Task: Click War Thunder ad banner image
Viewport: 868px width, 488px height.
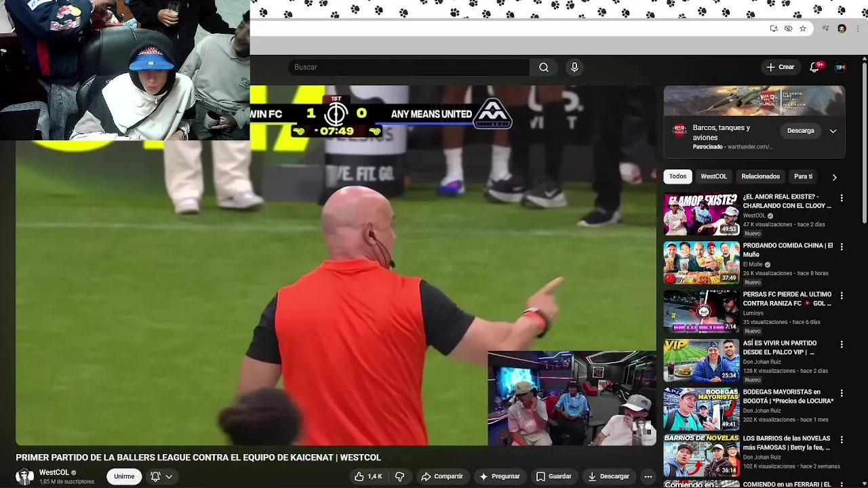Action: pos(754,100)
